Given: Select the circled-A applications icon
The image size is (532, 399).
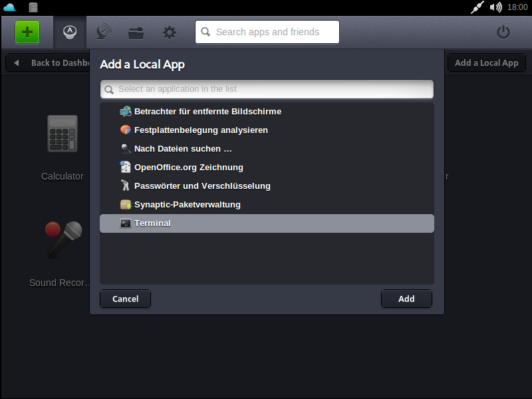Looking at the screenshot, I should coord(69,32).
